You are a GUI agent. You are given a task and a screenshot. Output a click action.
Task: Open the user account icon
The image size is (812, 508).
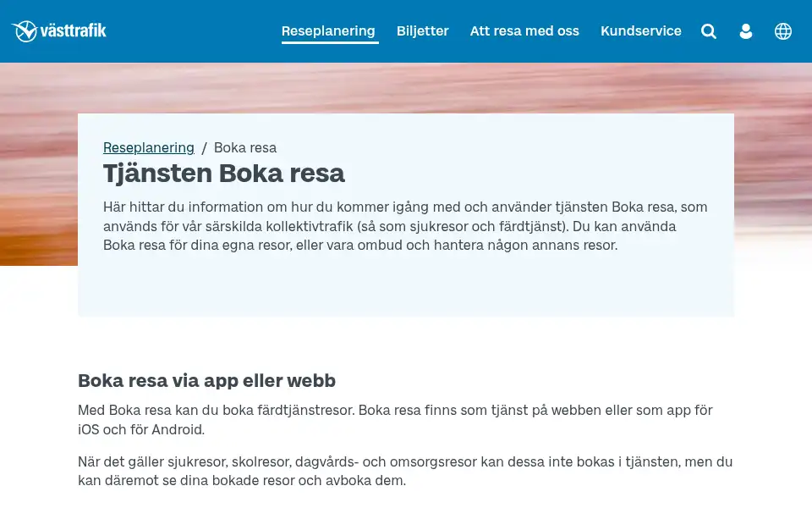tap(746, 31)
